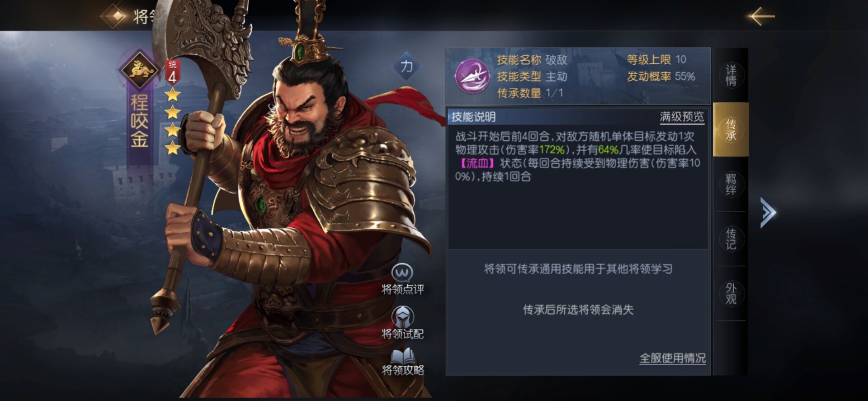Click the 将领 header title diamond

[118, 16]
